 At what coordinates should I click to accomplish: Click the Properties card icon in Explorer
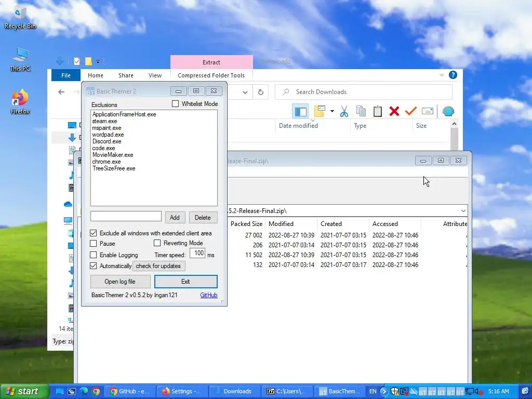point(428,111)
